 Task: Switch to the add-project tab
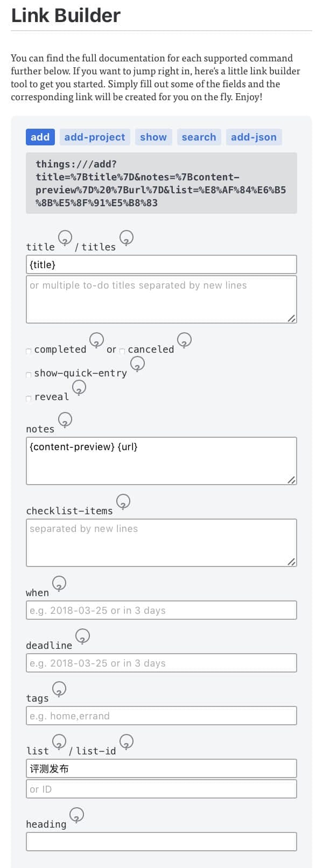point(95,137)
